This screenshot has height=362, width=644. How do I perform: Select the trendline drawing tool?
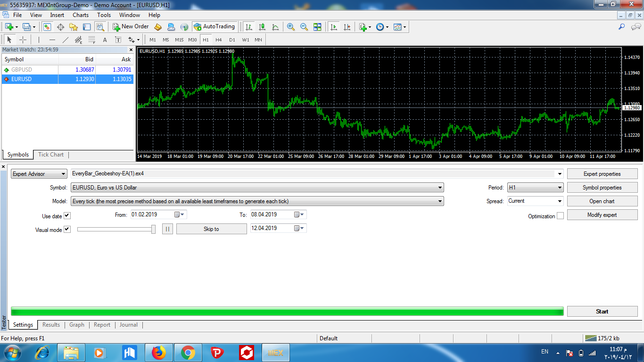click(x=66, y=40)
